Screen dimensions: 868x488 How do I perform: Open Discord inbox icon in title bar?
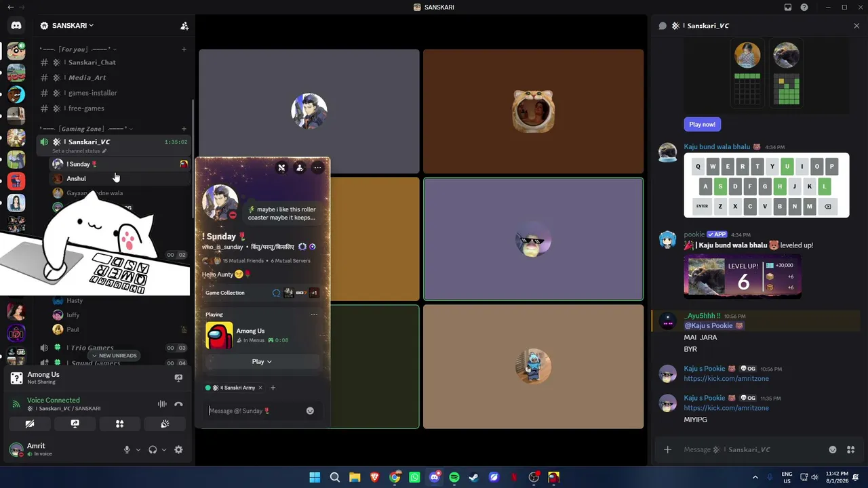pos(788,7)
